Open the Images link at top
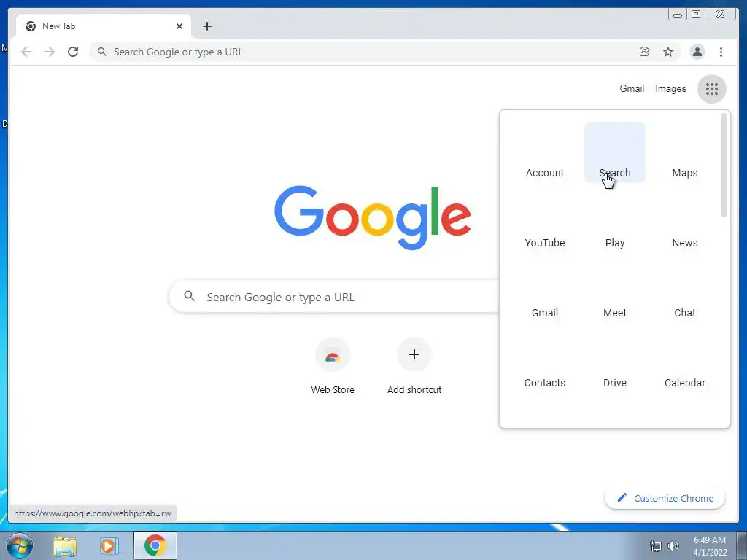This screenshot has width=747, height=560. [x=670, y=88]
